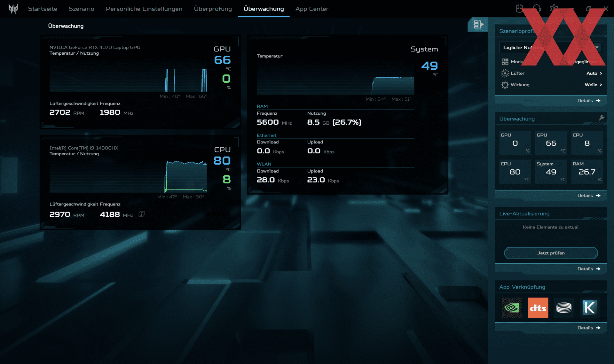
Task: Switch to the Szenario tab
Action: pos(82,9)
